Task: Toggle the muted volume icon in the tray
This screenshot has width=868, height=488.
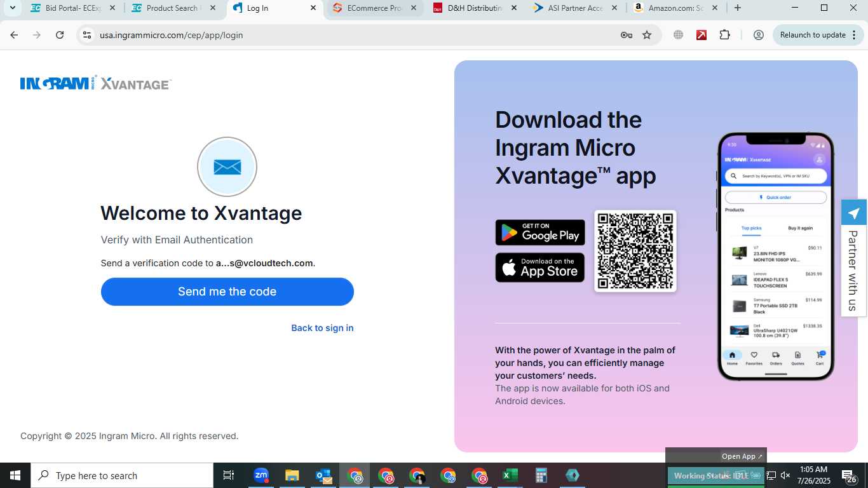Action: click(x=785, y=475)
